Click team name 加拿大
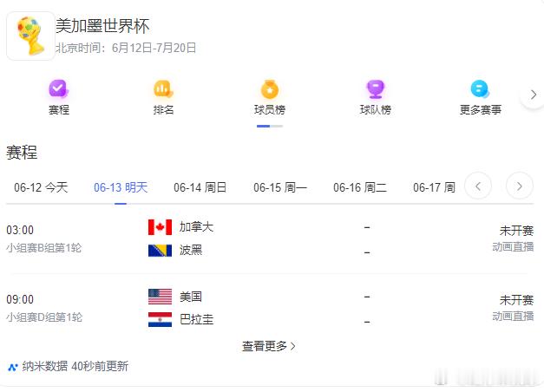The width and height of the screenshot is (544, 392). 196,227
